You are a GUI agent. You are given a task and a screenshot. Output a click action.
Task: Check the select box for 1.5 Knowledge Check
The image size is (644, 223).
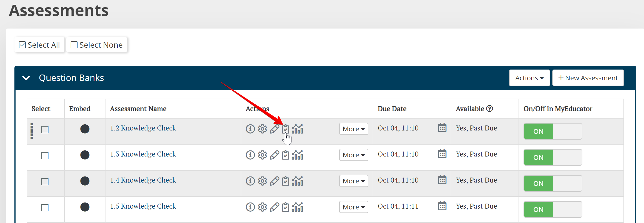tap(45, 208)
